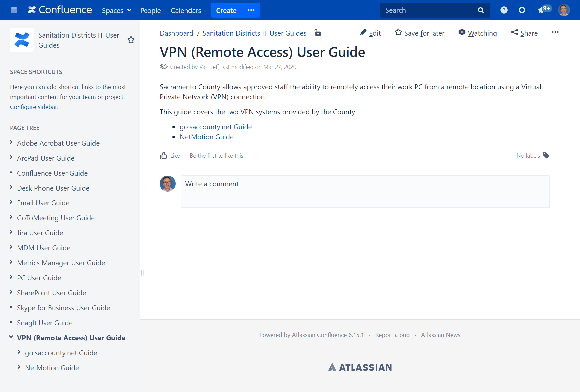
Task: Share this page
Action: point(525,33)
